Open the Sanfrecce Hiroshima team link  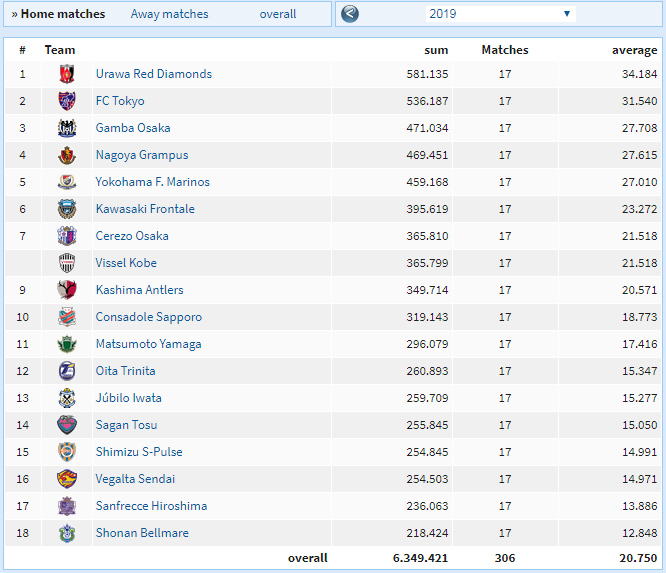[x=151, y=506]
